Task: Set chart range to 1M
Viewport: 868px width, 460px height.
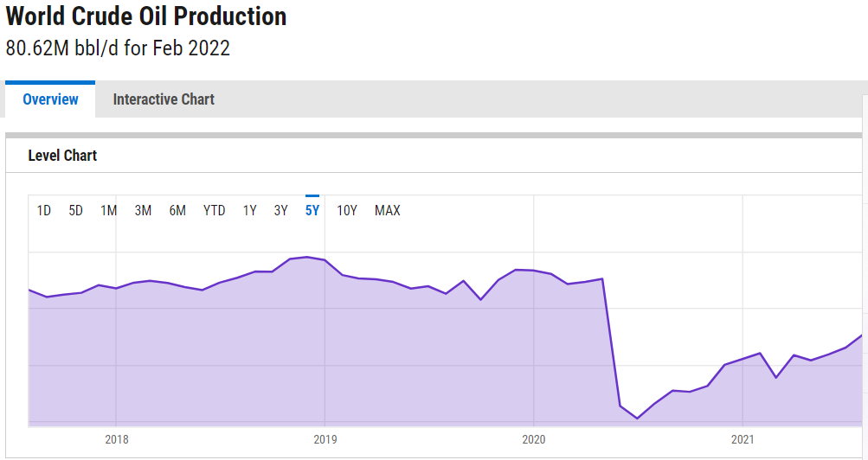Action: pyautogui.click(x=109, y=210)
